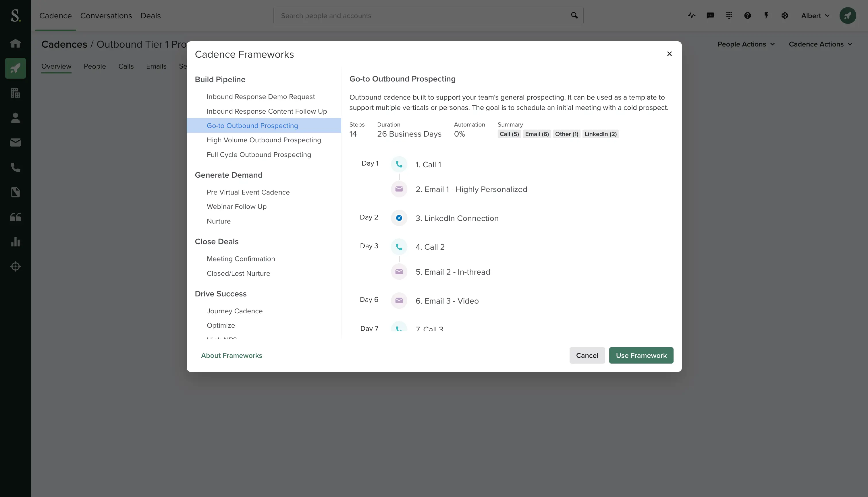Image resolution: width=868 pixels, height=497 pixels.
Task: Open the Calls tab
Action: (126, 66)
